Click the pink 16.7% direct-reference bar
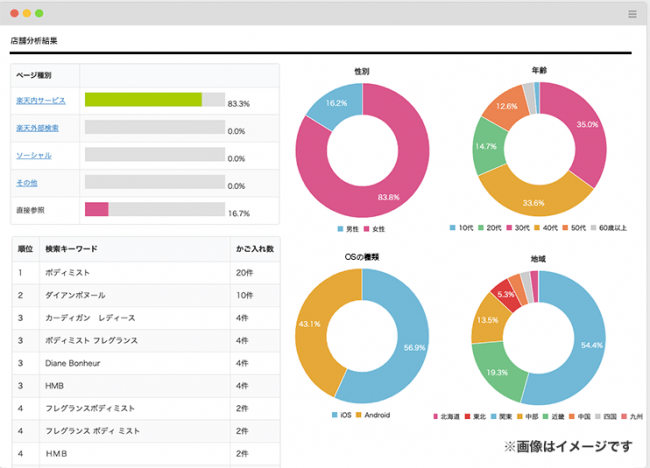Viewport: 650px width, 468px height. click(96, 210)
